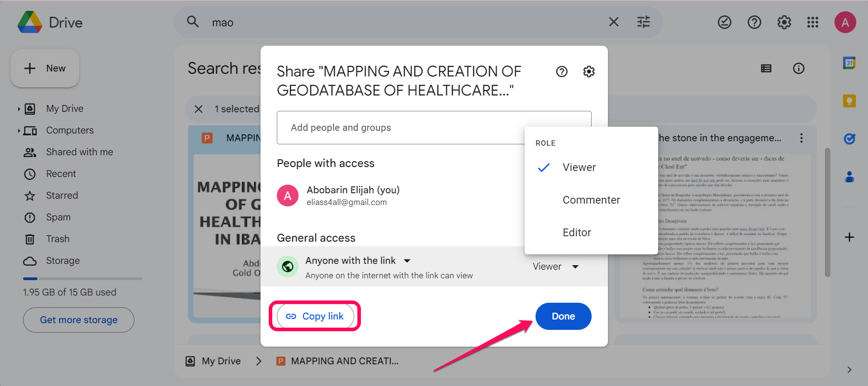Open the Anyone with the link dropdown
This screenshot has width=868, height=386.
tap(358, 261)
